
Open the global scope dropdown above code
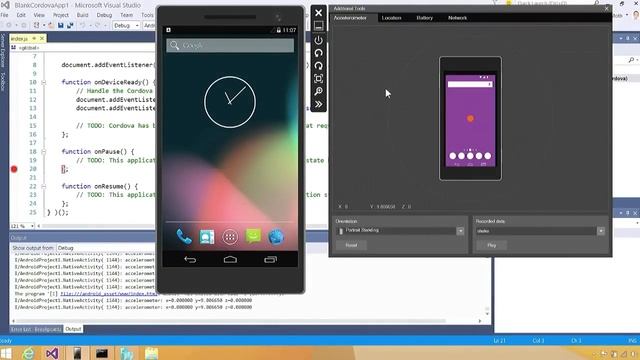tap(82, 48)
